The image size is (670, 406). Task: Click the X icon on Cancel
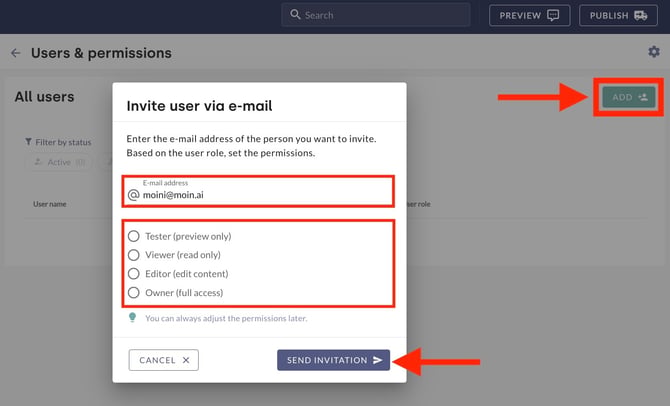[x=186, y=360]
